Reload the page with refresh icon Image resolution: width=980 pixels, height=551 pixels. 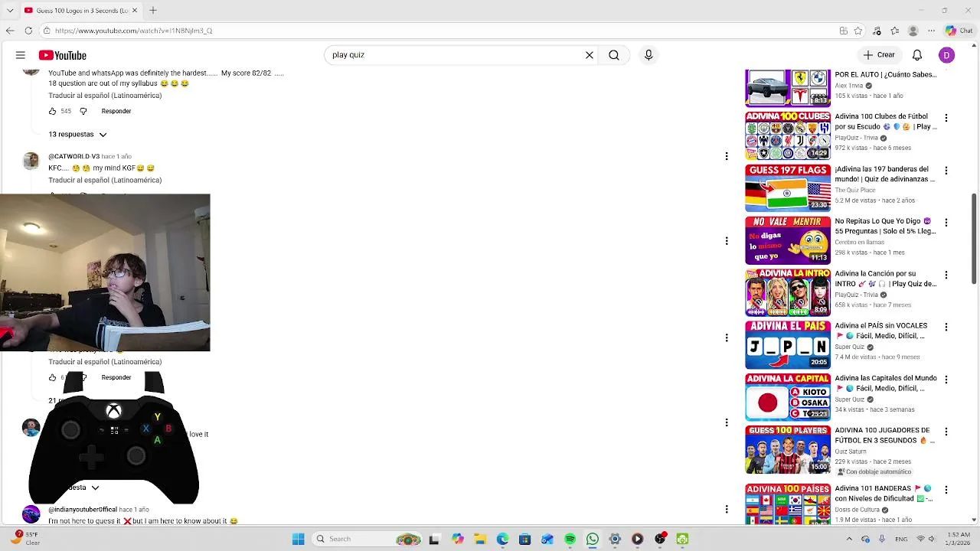(x=28, y=31)
